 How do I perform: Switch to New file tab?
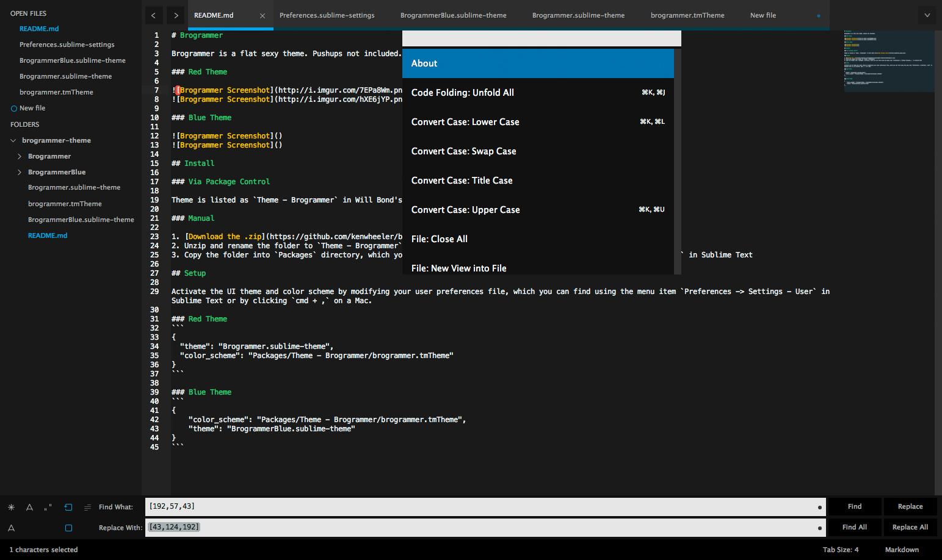coord(763,15)
